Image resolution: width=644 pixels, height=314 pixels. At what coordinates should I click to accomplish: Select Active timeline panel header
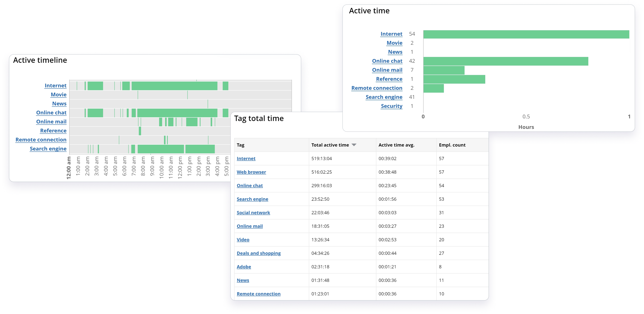coord(41,61)
